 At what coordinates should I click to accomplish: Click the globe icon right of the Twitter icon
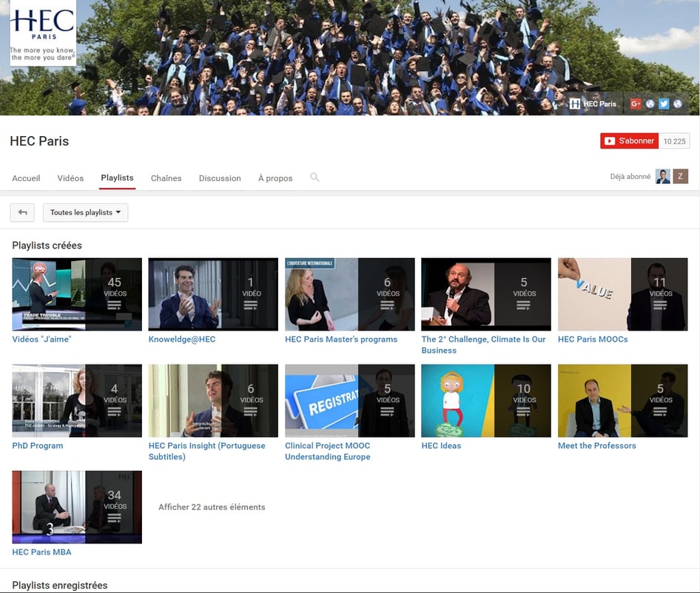pyautogui.click(x=678, y=104)
